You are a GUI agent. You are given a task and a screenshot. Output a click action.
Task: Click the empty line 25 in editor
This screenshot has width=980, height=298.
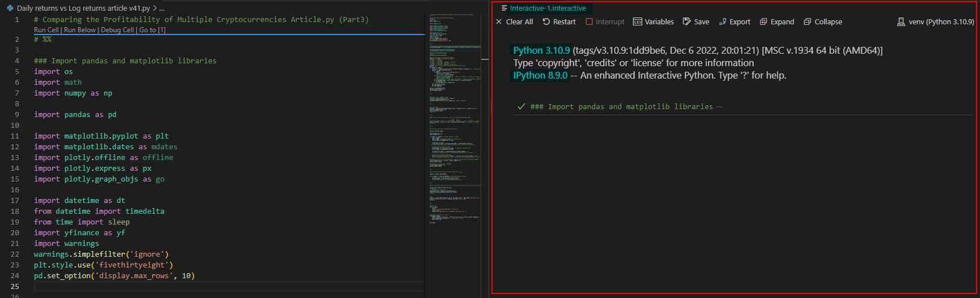click(x=229, y=287)
